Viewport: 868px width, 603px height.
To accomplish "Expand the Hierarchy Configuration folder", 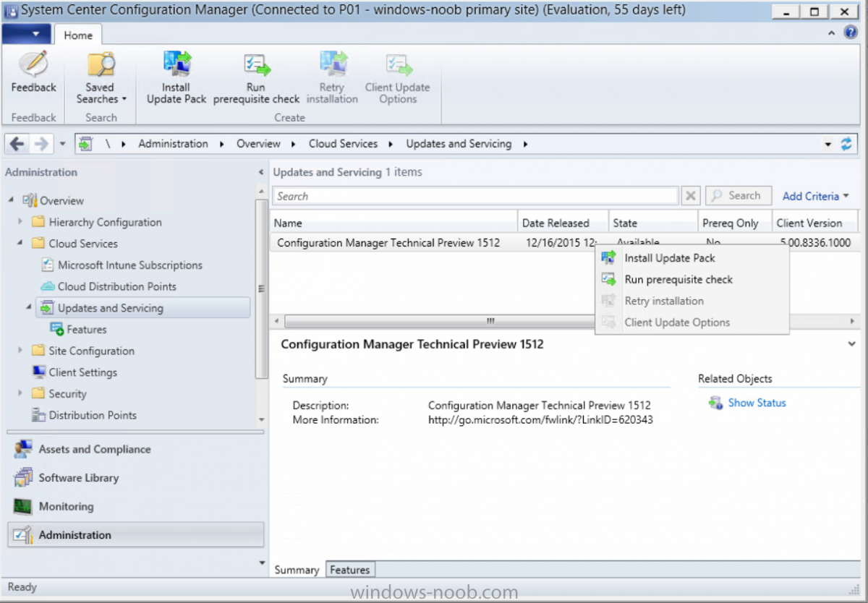I will (20, 221).
